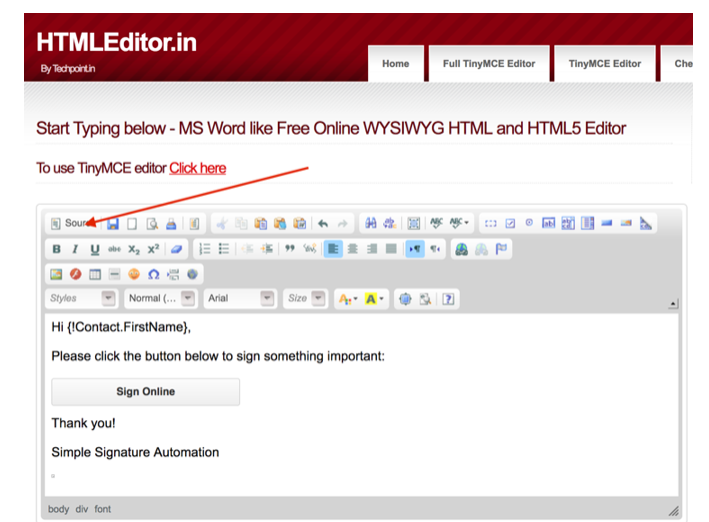Click the Insert Table icon
This screenshot has height=522, width=709.
pyautogui.click(x=95, y=274)
